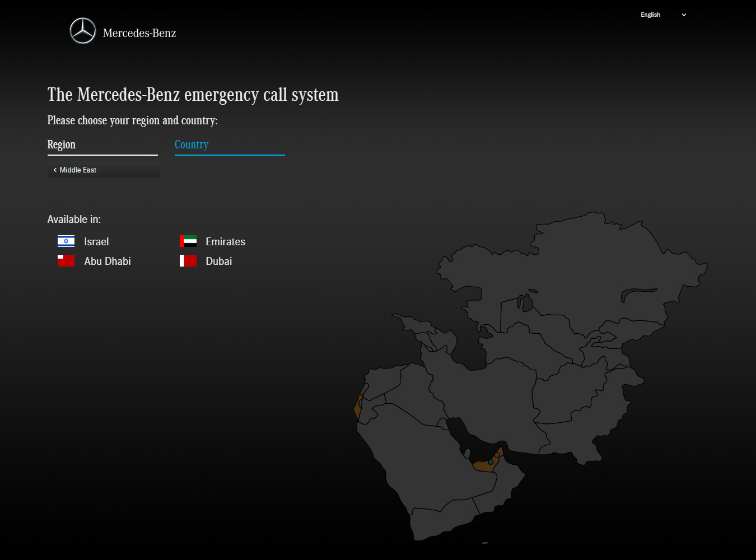Click the Abu Dhabi flag icon
The height and width of the screenshot is (560, 756).
66,261
